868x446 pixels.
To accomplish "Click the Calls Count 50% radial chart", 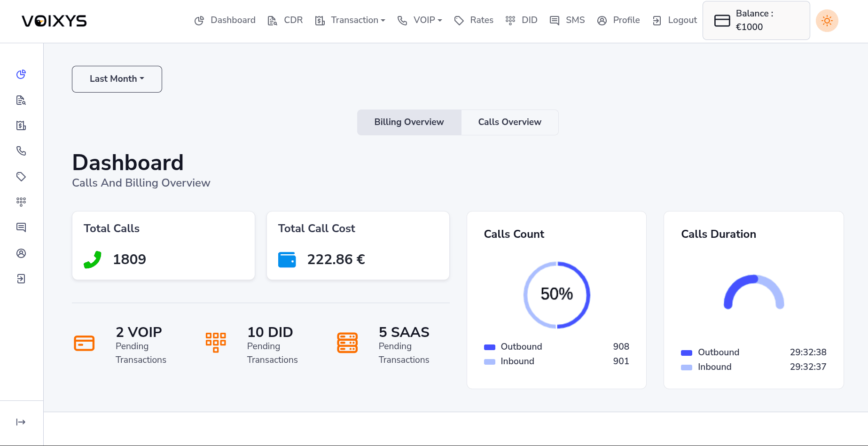I will (x=557, y=295).
